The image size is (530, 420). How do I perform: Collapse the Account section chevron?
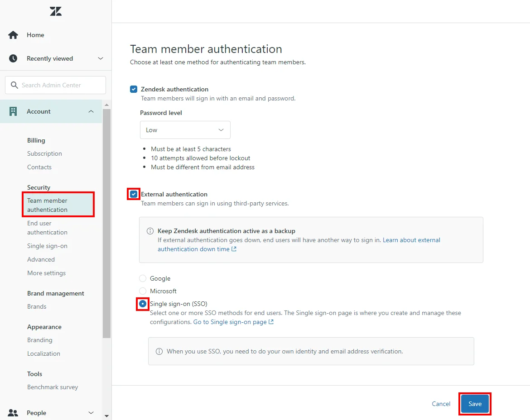91,111
